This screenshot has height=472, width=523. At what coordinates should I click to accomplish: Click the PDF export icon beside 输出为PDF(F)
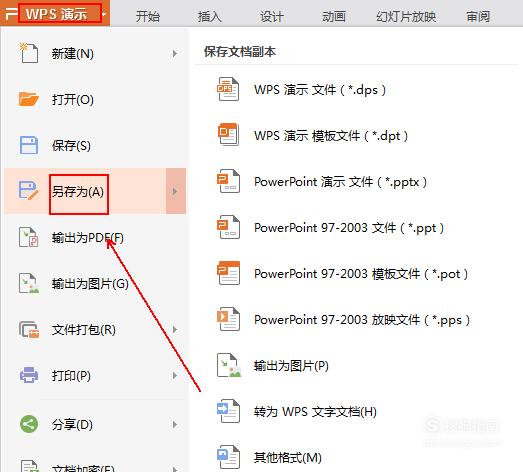pos(29,237)
